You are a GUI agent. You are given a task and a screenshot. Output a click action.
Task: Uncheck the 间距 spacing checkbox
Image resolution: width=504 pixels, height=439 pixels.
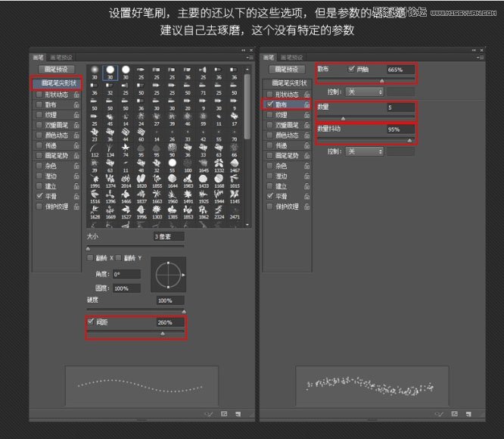pos(91,322)
